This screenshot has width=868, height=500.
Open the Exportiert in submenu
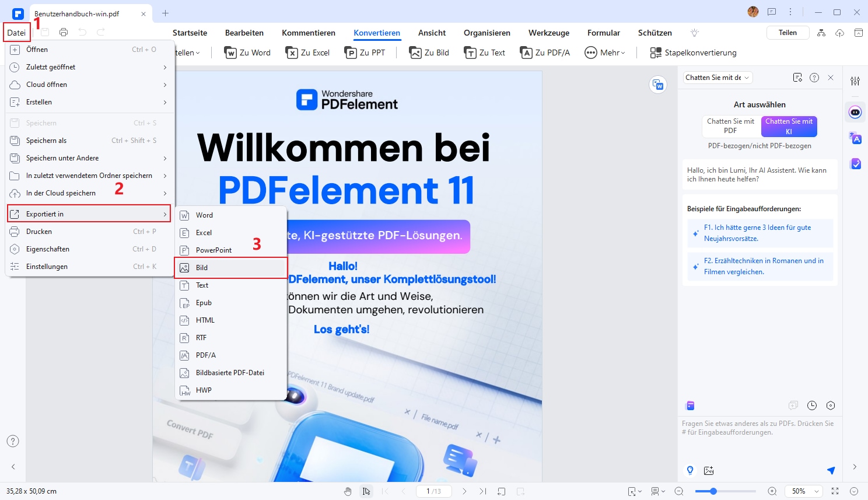click(x=89, y=214)
